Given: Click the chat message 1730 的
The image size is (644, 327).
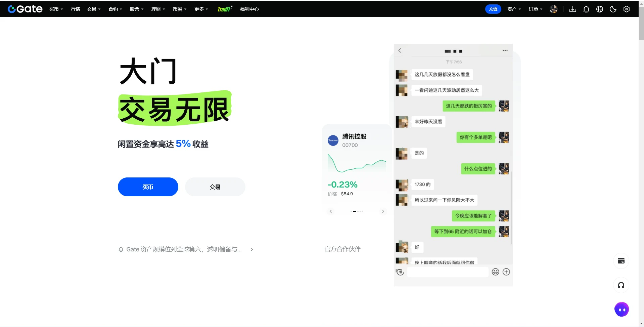Looking at the screenshot, I should 422,185.
